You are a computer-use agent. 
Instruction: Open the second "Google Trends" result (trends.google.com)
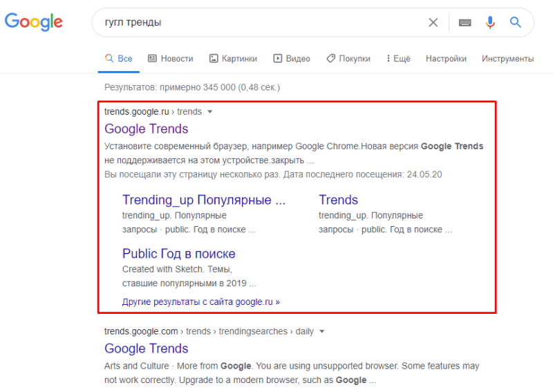tap(146, 348)
